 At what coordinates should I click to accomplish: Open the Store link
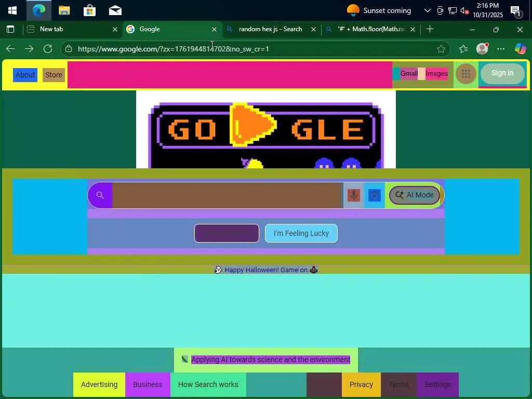(x=54, y=75)
